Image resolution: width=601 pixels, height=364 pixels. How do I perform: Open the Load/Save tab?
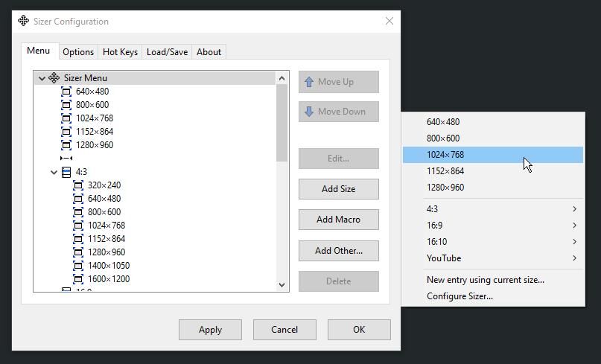pos(167,52)
